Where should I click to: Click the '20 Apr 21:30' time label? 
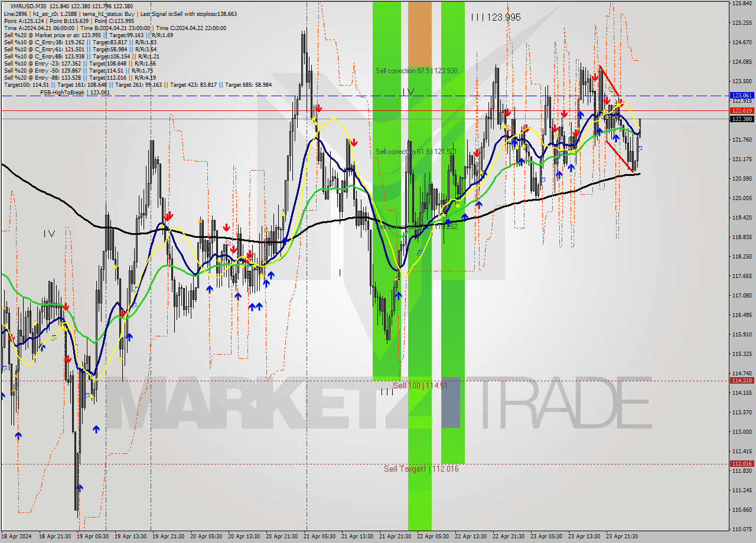pyautogui.click(x=283, y=537)
